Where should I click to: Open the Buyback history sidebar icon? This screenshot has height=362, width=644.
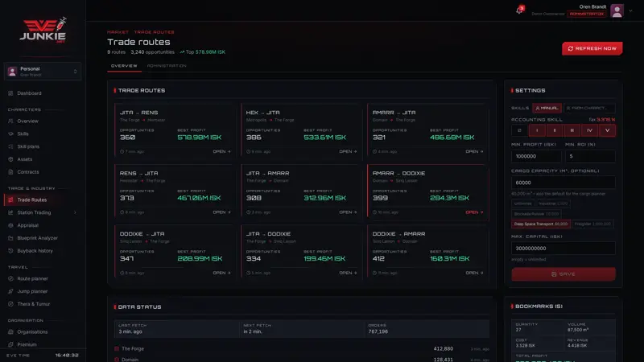[x=10, y=251]
